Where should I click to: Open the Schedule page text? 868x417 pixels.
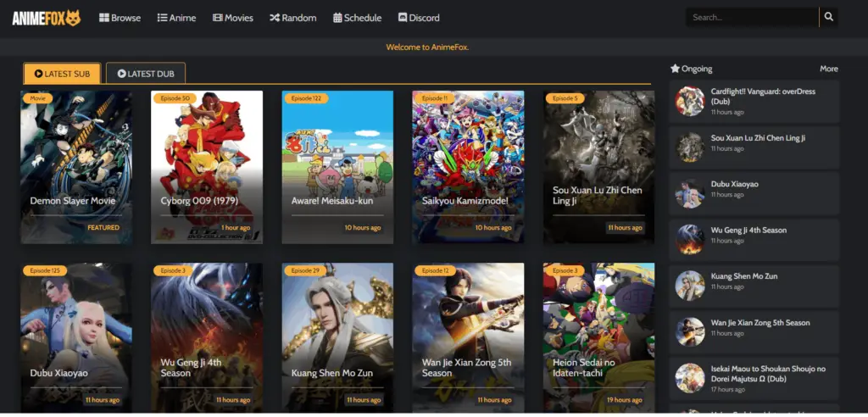pos(363,18)
